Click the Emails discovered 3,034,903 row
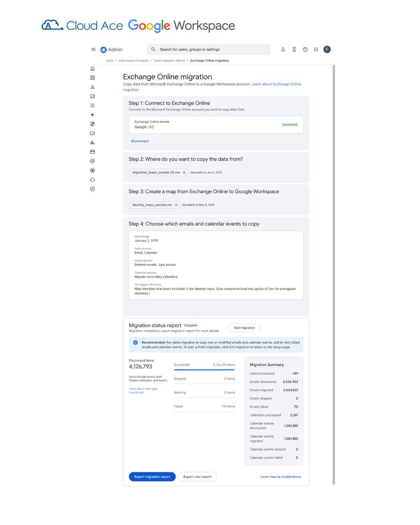Image resolution: width=420 pixels, height=525 pixels. 274,382
